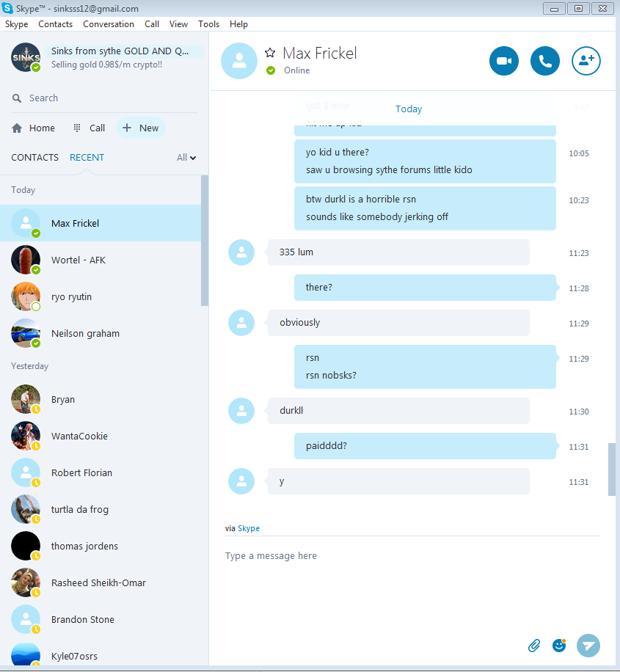Screen dimensions: 620x672
Task: Add Max Frickel to favorites star
Action: 270,53
